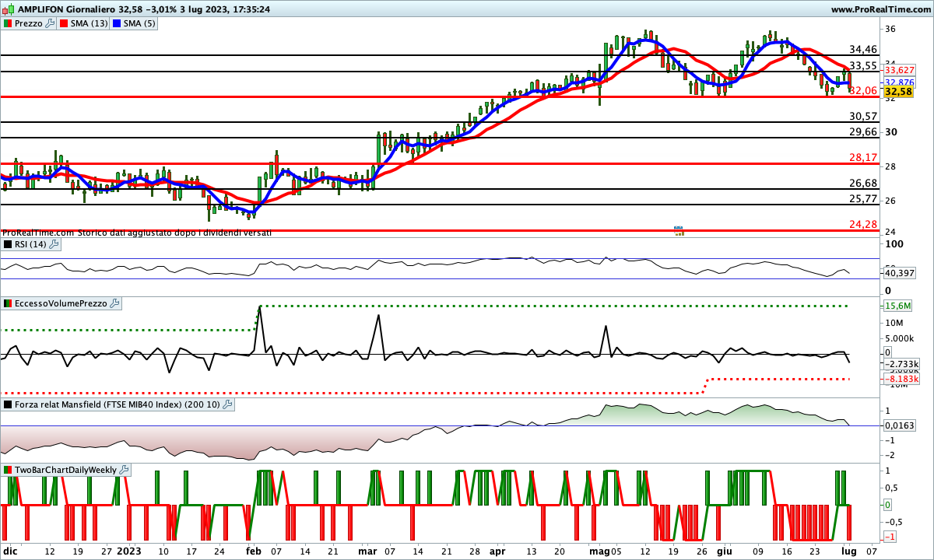Image resolution: width=934 pixels, height=560 pixels.
Task: Click the dividend marker icon on the price chart
Action: pyautogui.click(x=679, y=230)
